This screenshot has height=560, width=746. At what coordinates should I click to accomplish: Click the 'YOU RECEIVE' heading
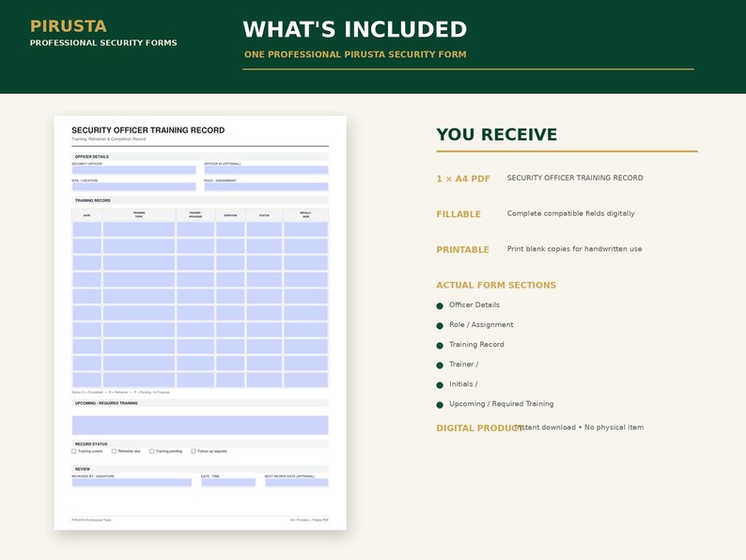[497, 134]
